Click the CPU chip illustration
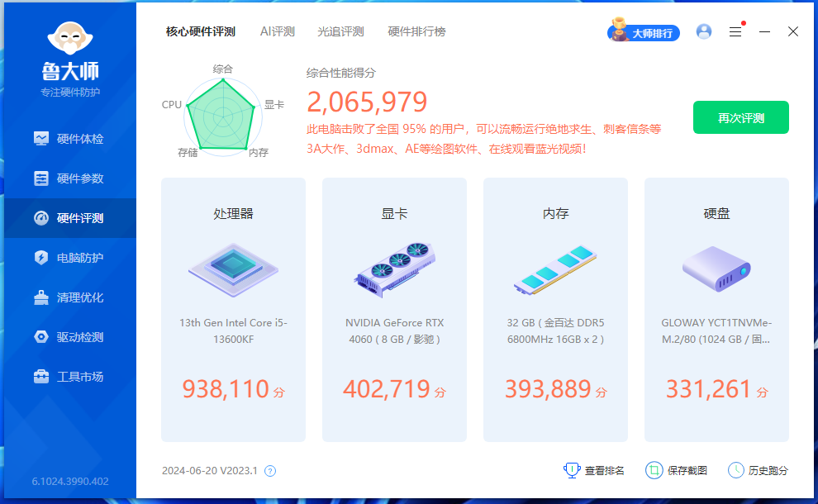The width and height of the screenshot is (818, 504). 233,269
